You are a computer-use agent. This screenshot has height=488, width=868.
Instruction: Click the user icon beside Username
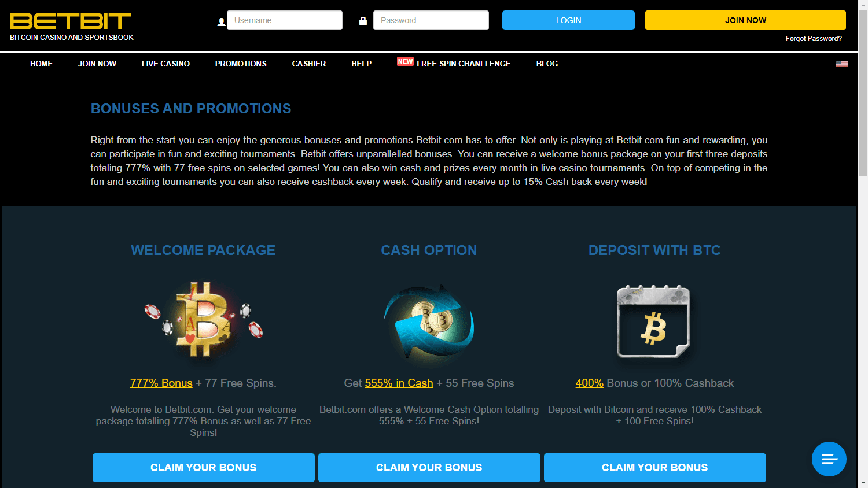[221, 21]
